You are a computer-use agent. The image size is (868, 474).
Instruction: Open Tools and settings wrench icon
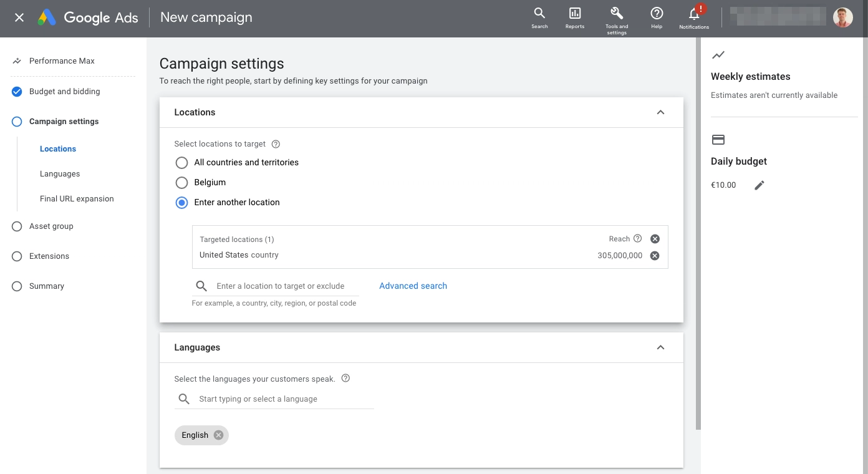tap(617, 19)
